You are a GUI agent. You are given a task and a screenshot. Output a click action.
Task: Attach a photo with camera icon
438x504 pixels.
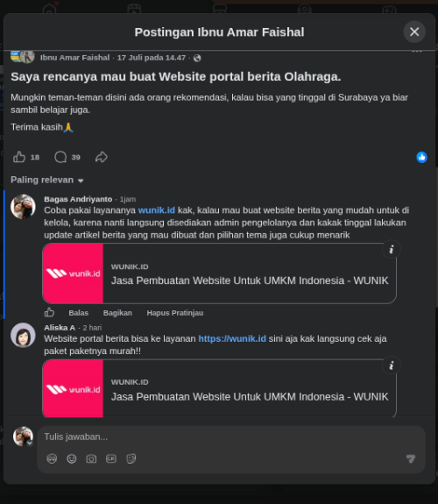(91, 458)
